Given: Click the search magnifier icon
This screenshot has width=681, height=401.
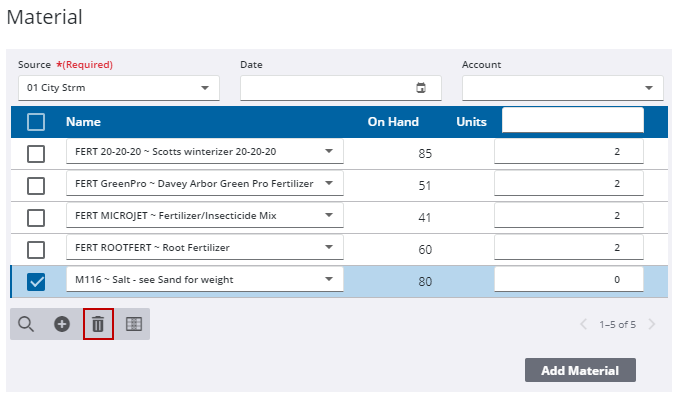Looking at the screenshot, I should pyautogui.click(x=26, y=324).
